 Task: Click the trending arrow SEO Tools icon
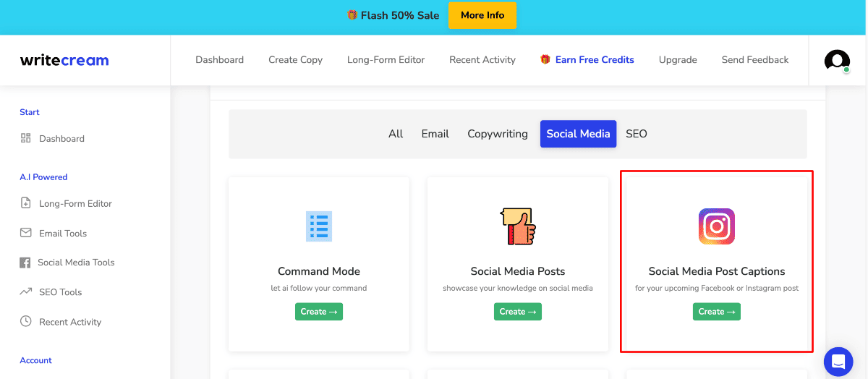26,291
